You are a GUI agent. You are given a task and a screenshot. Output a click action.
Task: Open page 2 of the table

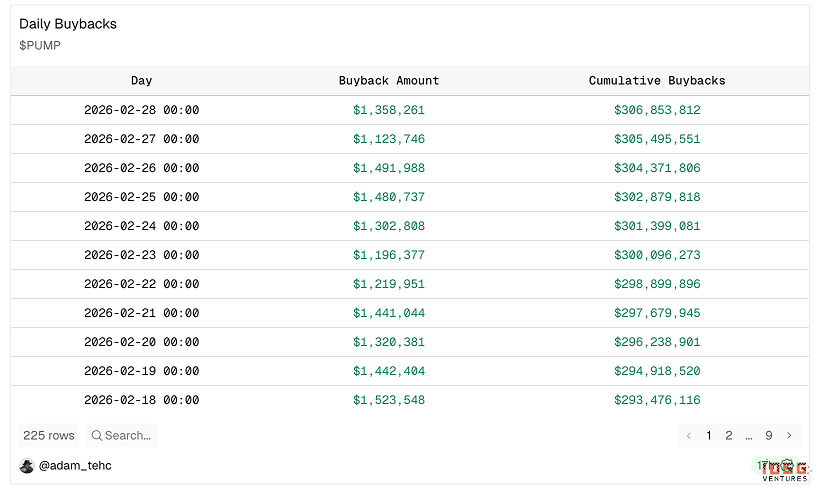pos(729,436)
